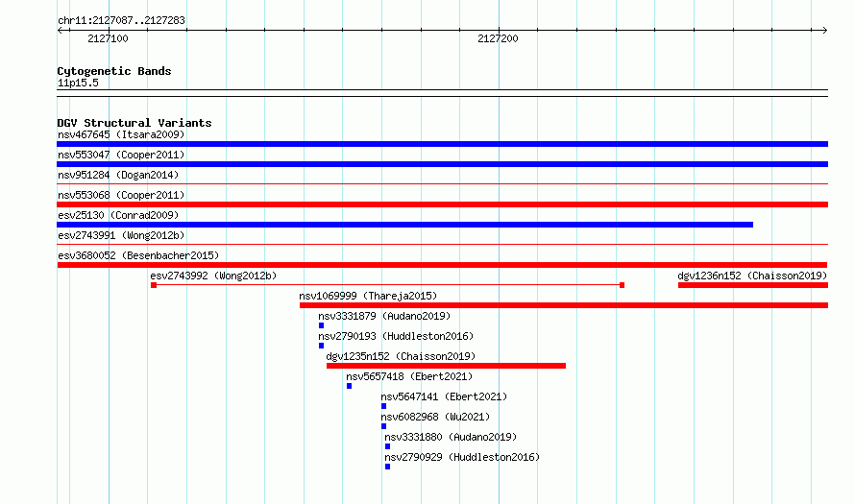Open nsv5647141 (Ebert2021) label
The width and height of the screenshot is (855, 504).
click(x=444, y=396)
